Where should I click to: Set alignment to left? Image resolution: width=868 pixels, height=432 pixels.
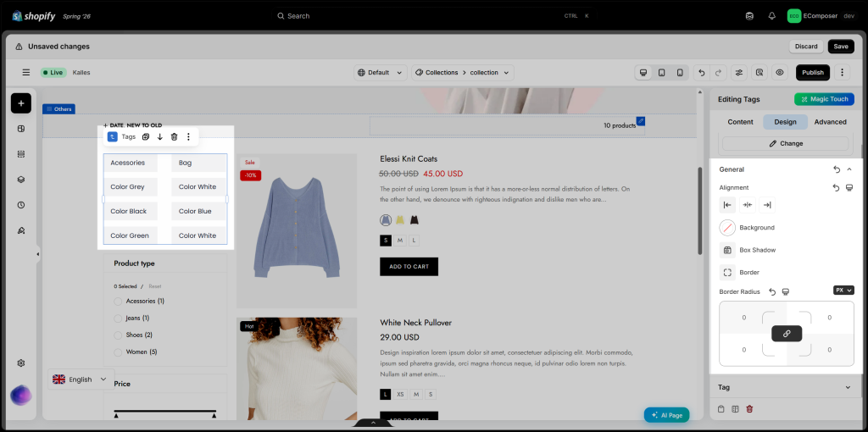(727, 205)
